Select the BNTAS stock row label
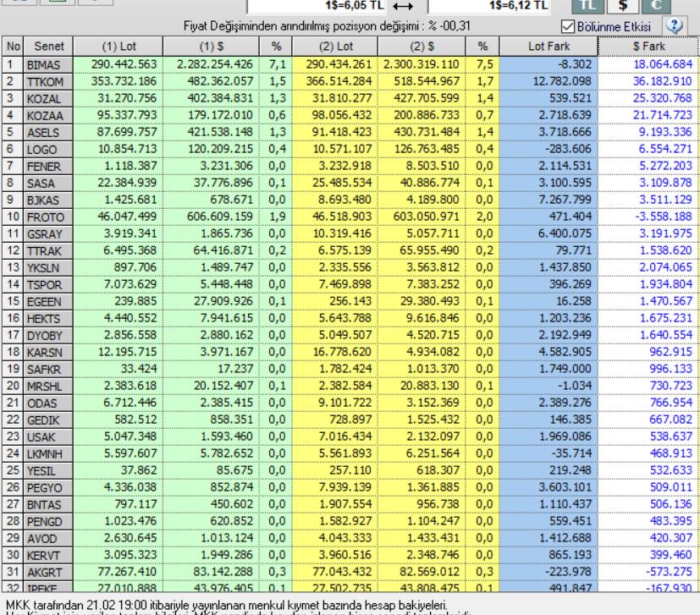Screen dimensions: 700x615 click(x=48, y=505)
